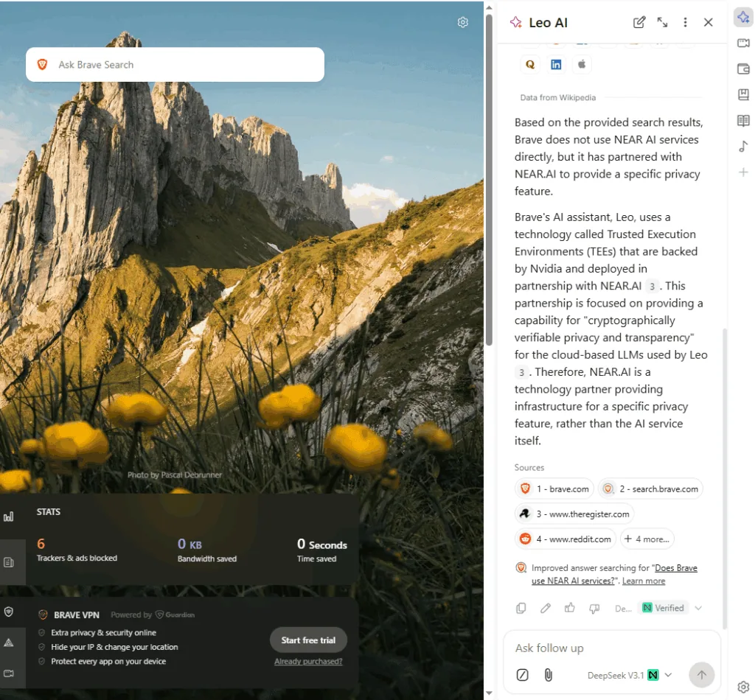The width and height of the screenshot is (755, 700).
Task: Dislike the answer with thumbs down
Action: [594, 608]
